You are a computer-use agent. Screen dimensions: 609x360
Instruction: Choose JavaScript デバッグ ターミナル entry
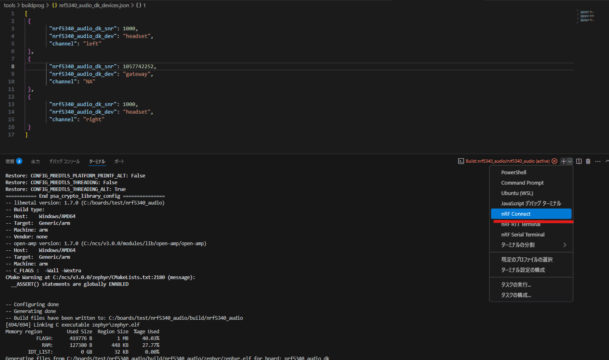pyautogui.click(x=531, y=203)
